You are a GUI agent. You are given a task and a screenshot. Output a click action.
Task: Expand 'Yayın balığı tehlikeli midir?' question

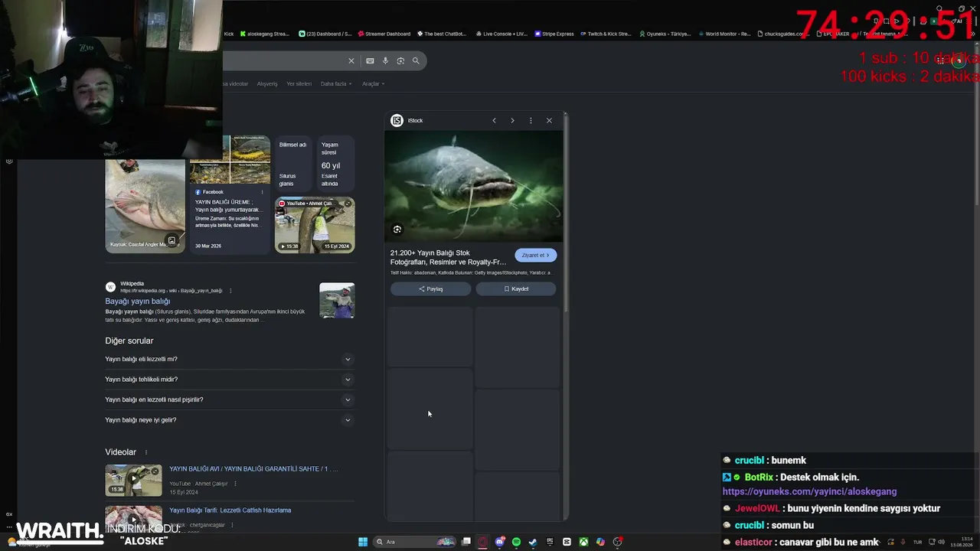tap(229, 380)
